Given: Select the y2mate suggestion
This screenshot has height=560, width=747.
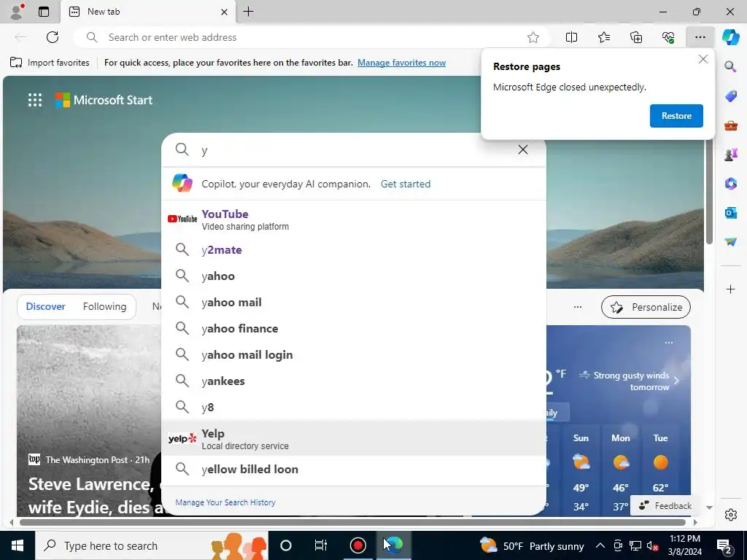Looking at the screenshot, I should pos(354,249).
